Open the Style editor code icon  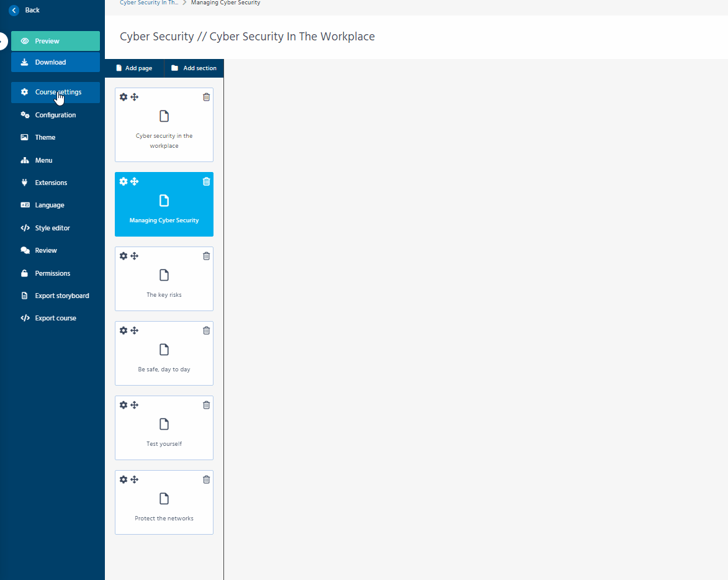pyautogui.click(x=25, y=228)
